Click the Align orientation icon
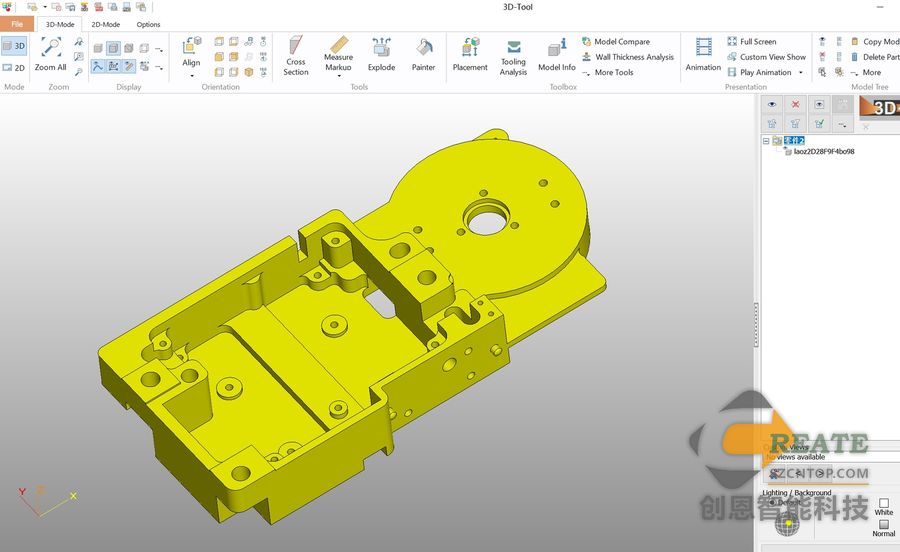Image resolution: width=900 pixels, height=552 pixels. (x=191, y=45)
